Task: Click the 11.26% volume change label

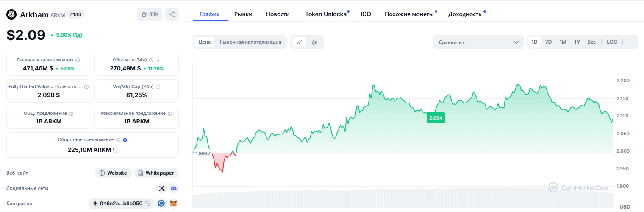Action: pos(153,68)
